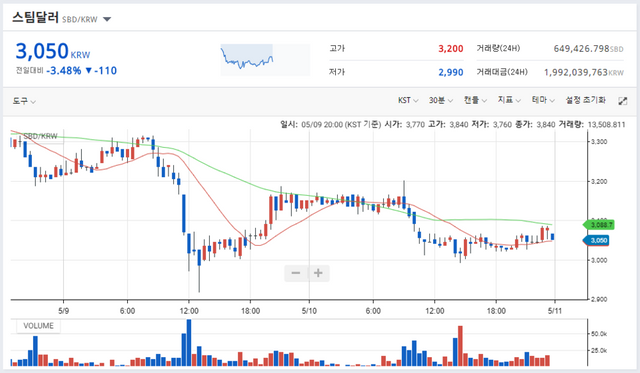Image resolution: width=640 pixels, height=373 pixels.
Task: Expand the 도구 tools dropdown
Action: pyautogui.click(x=24, y=101)
